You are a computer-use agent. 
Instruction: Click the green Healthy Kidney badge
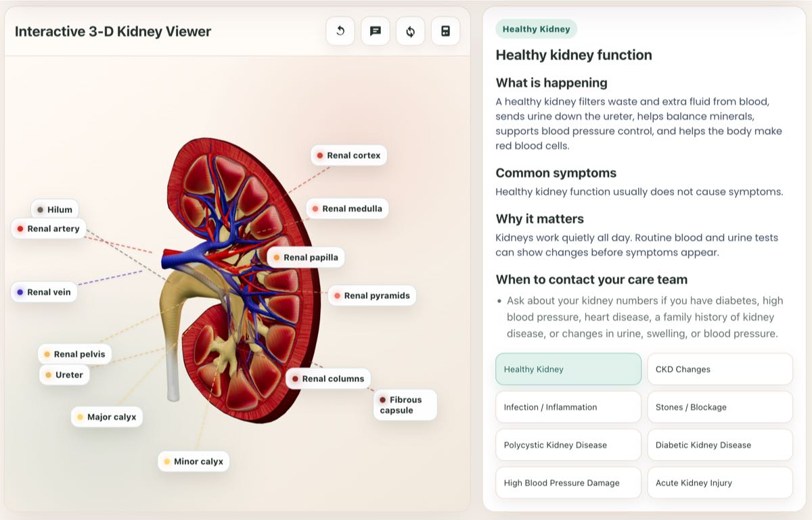click(x=536, y=29)
